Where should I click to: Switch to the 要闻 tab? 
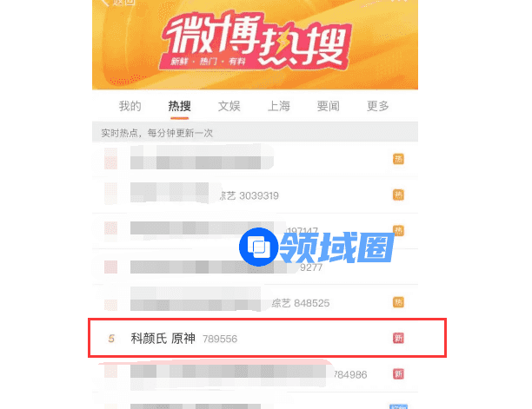[328, 106]
